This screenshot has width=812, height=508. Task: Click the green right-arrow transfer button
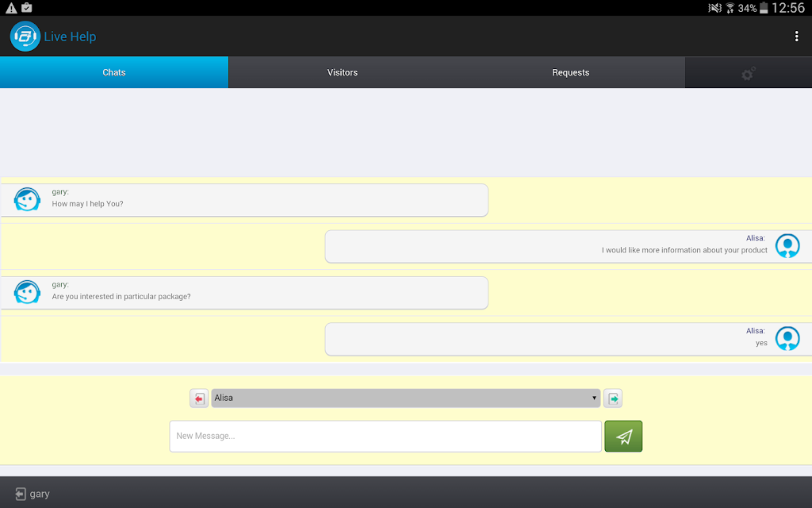coord(613,398)
